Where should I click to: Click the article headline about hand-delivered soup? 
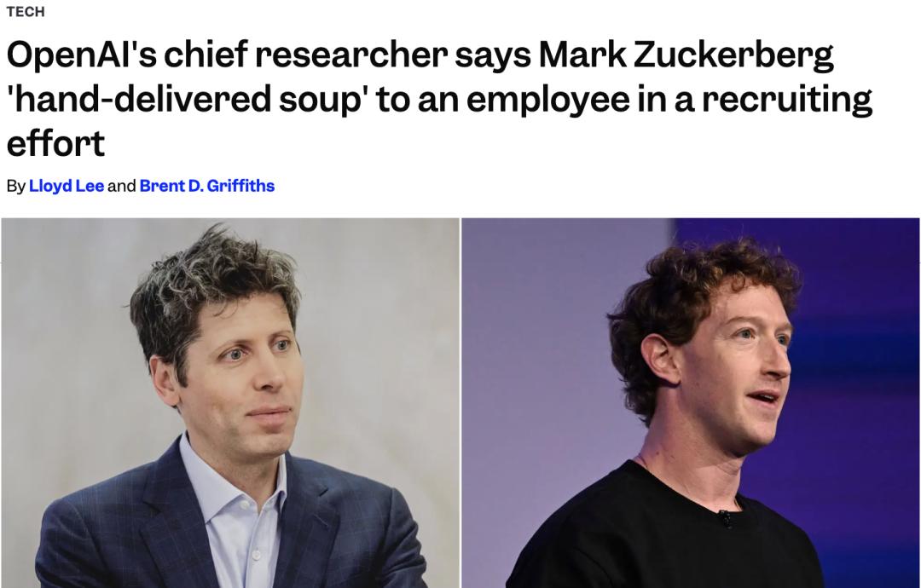point(439,99)
